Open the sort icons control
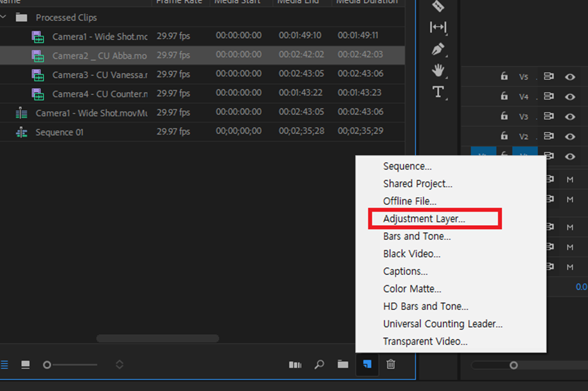The height and width of the screenshot is (391, 588). pos(120,364)
